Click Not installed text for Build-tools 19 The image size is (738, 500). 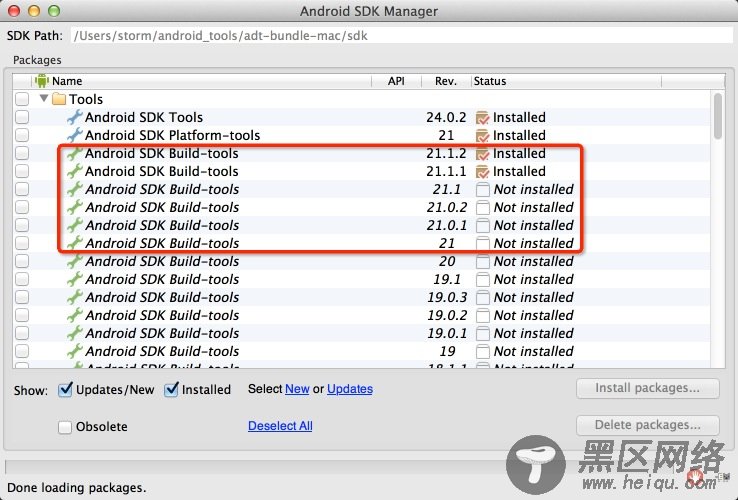533,351
